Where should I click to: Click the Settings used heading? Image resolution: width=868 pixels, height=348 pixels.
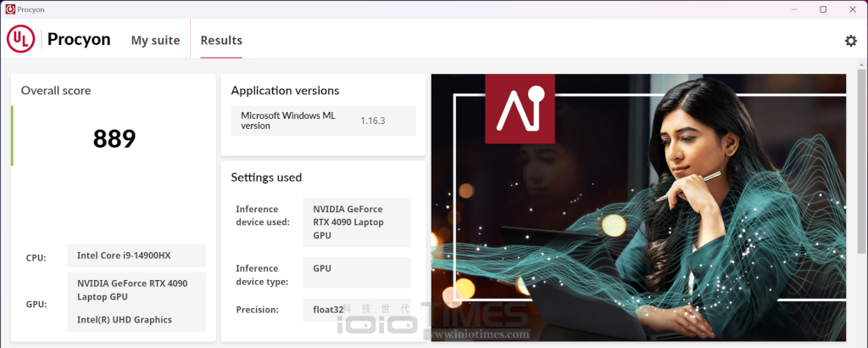tap(266, 177)
